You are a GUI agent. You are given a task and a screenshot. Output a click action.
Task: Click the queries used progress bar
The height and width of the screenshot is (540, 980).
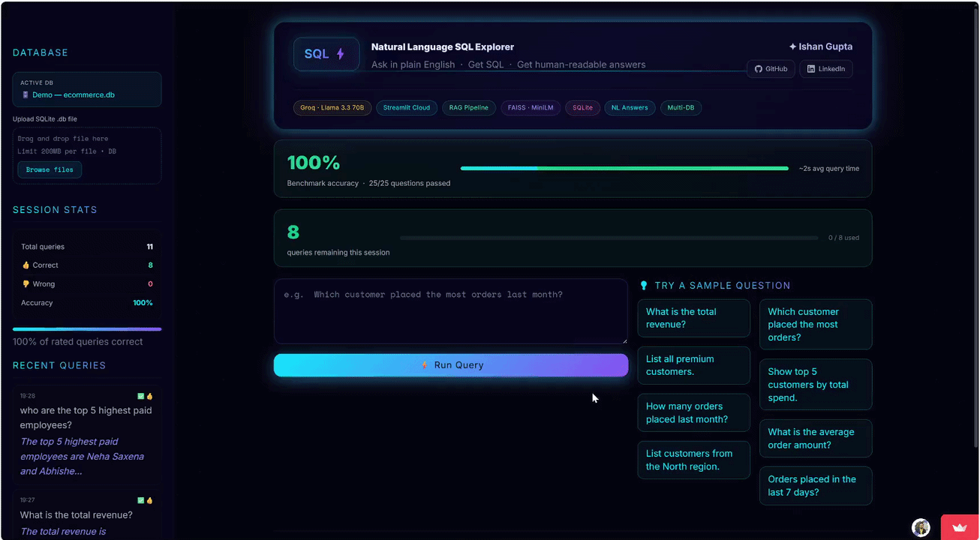(609, 238)
